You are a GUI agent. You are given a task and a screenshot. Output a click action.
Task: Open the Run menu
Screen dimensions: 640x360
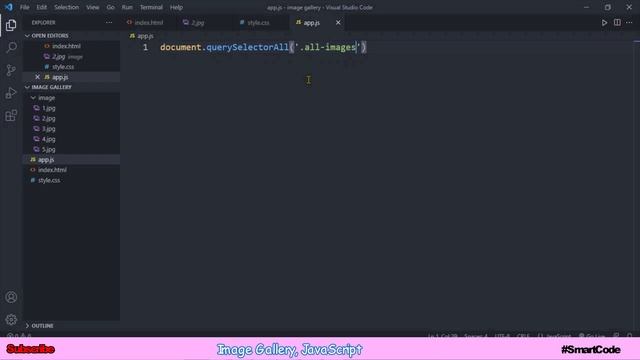point(127,7)
